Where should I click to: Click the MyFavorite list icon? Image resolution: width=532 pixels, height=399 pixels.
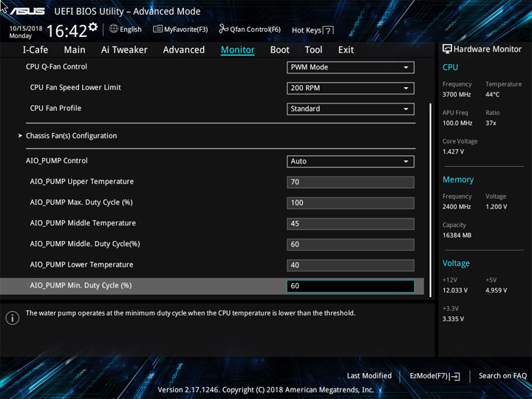pyautogui.click(x=157, y=29)
